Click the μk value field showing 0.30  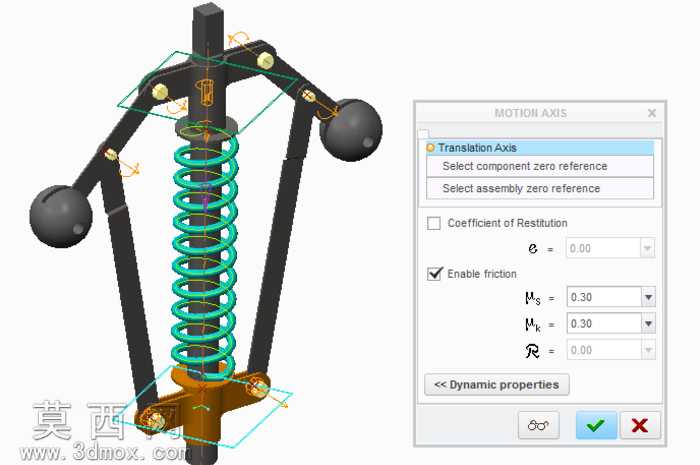tap(604, 324)
